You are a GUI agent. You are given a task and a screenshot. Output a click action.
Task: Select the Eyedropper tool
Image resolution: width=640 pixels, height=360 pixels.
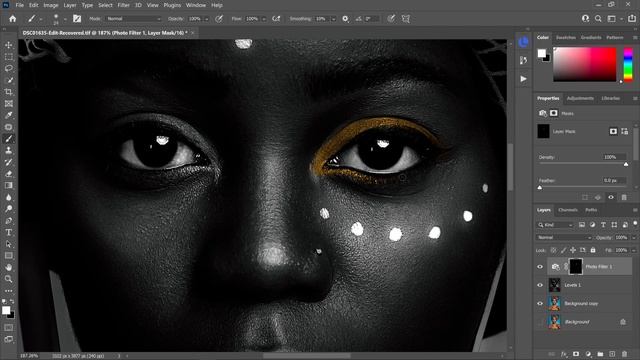tap(9, 115)
